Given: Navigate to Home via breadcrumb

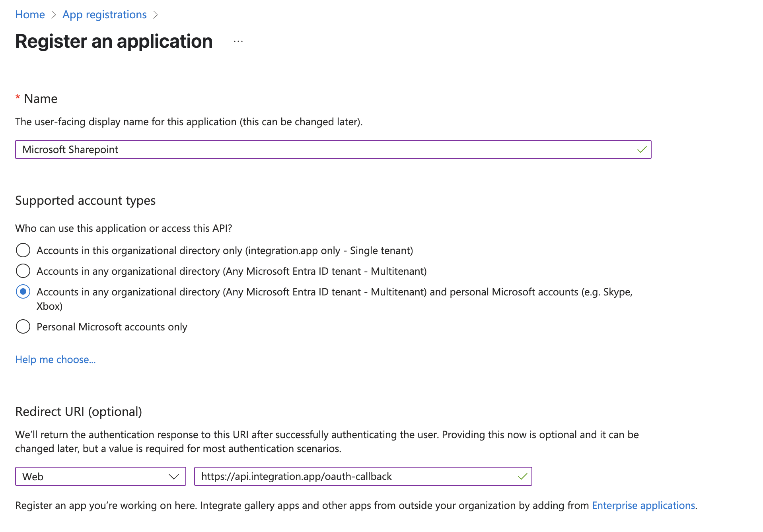Looking at the screenshot, I should 30,14.
